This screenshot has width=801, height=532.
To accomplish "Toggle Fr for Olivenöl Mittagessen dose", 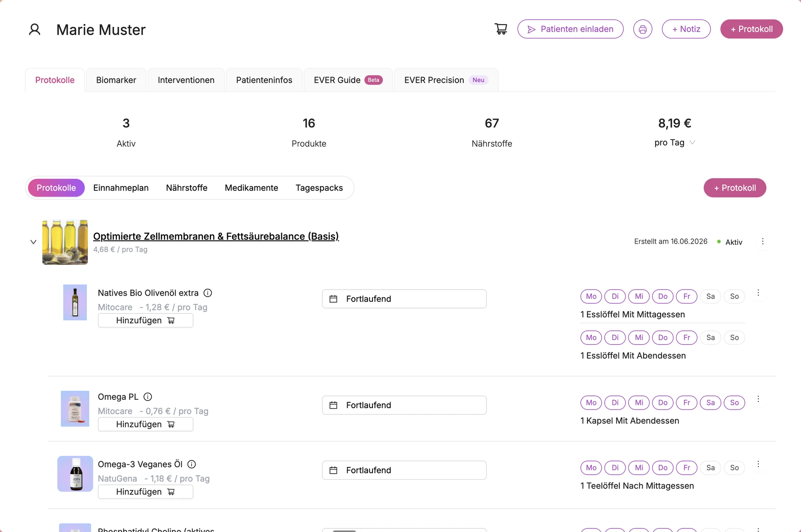I will [x=686, y=296].
